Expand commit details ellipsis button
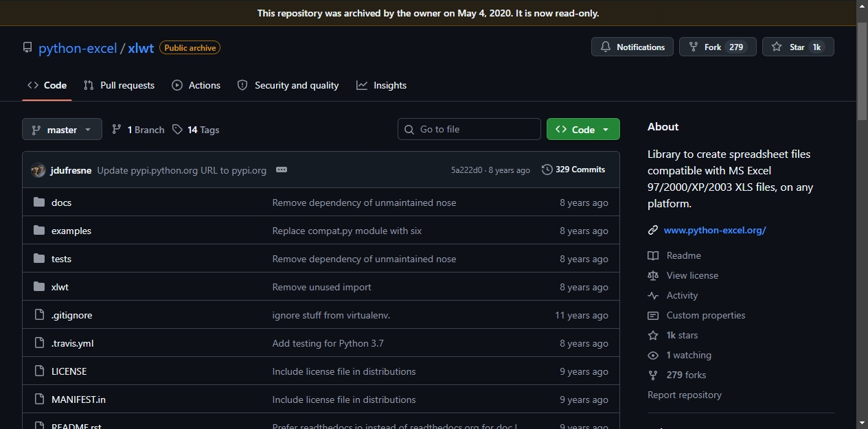This screenshot has height=429, width=868. pos(282,170)
